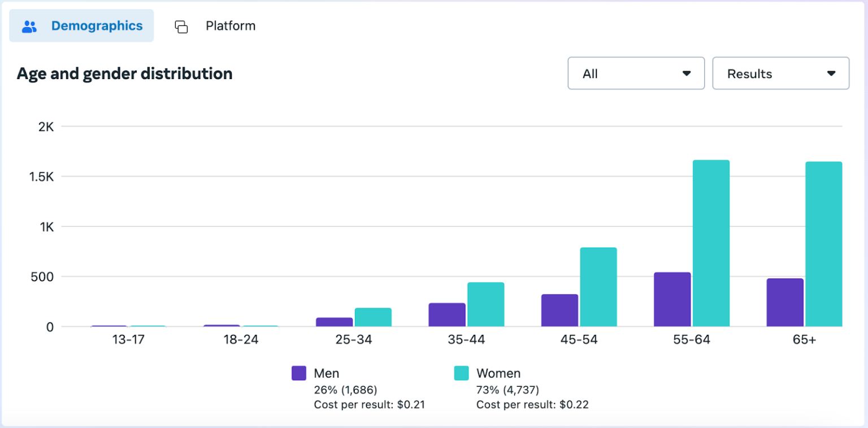The height and width of the screenshot is (428, 868).
Task: Click the Men cost per result text
Action: point(369,404)
